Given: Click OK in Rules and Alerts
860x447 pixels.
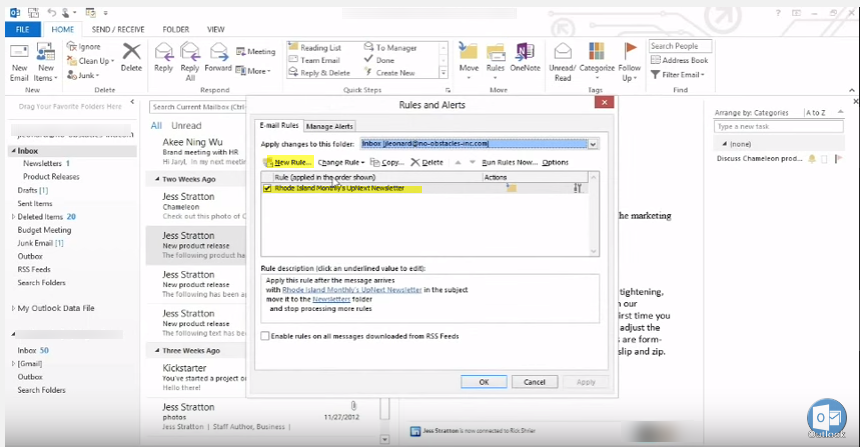Looking at the screenshot, I should pos(484,382).
